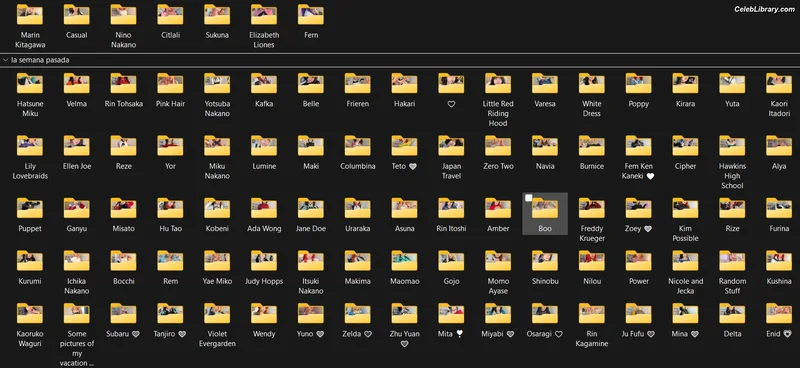Screen dimensions: 800x368
Task: Tick the checkbox on the Boo folder
Action: (x=529, y=198)
